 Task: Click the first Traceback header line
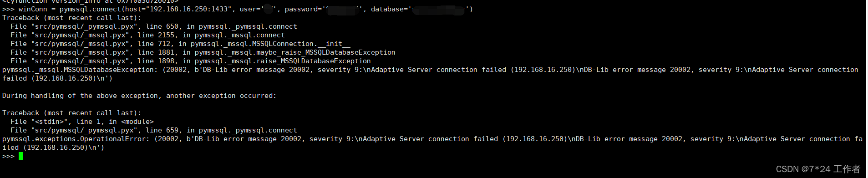(x=72, y=18)
